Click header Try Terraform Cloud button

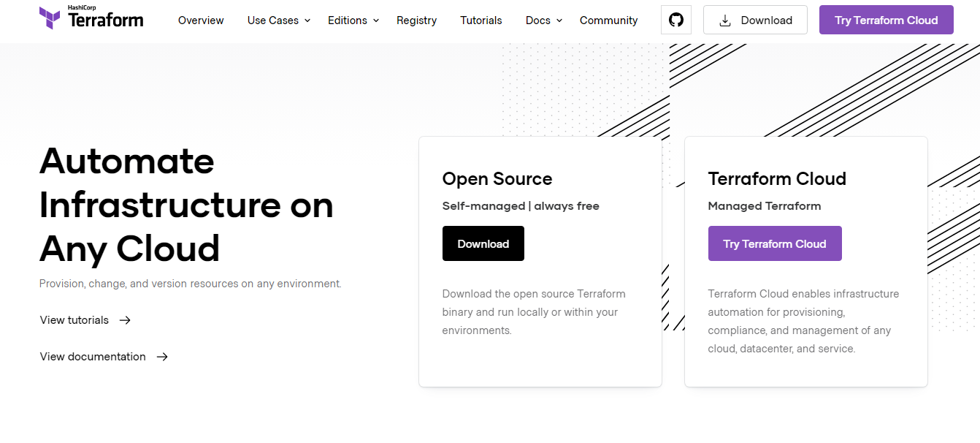click(x=887, y=20)
